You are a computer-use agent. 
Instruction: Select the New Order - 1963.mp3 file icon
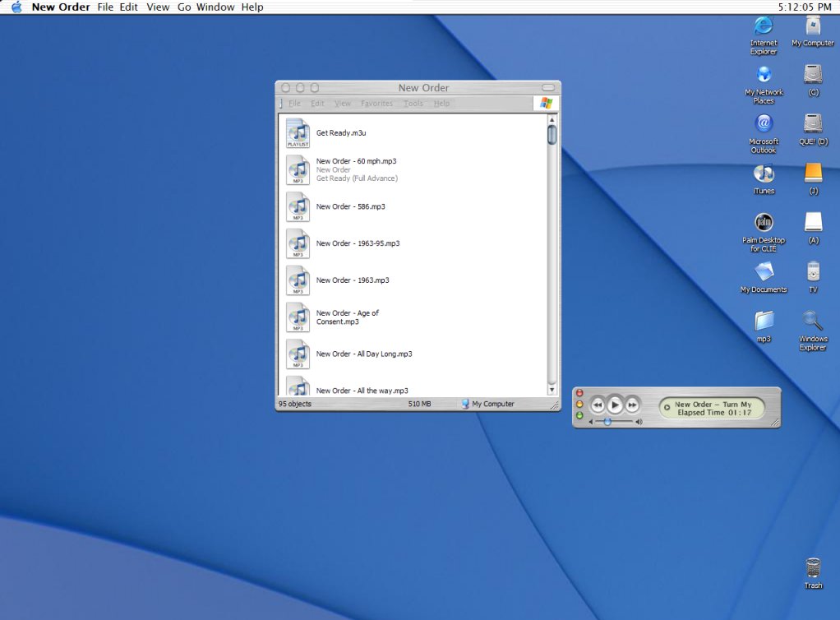click(x=298, y=280)
